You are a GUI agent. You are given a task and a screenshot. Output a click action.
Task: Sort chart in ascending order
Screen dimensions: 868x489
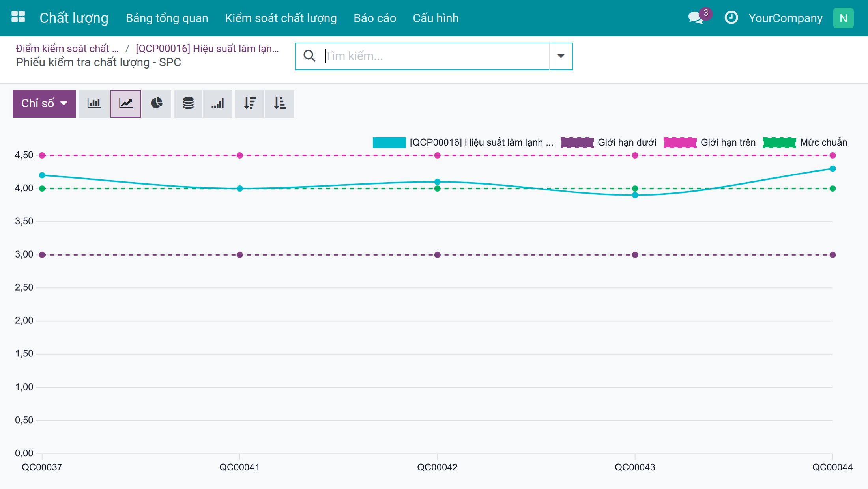coord(280,103)
